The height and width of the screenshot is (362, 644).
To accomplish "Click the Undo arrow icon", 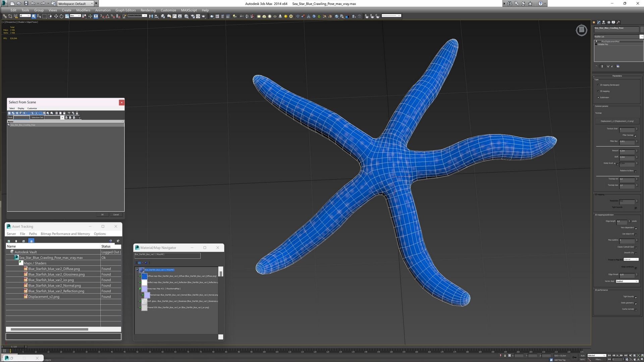I will point(33,3).
